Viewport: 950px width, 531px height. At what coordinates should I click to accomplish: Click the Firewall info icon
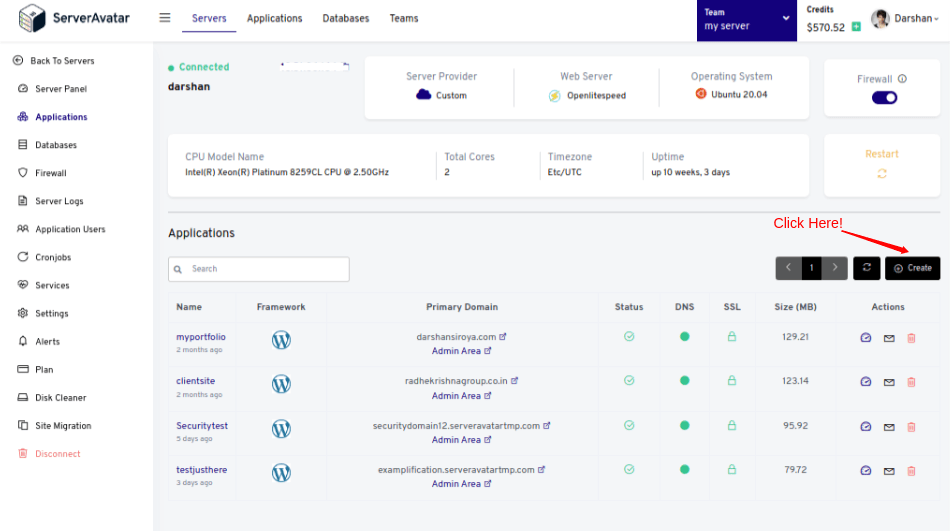tap(902, 79)
